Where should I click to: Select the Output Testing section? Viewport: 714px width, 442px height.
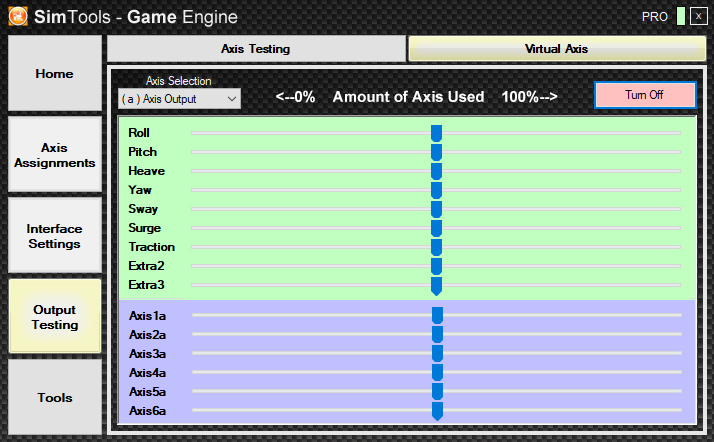(55, 317)
